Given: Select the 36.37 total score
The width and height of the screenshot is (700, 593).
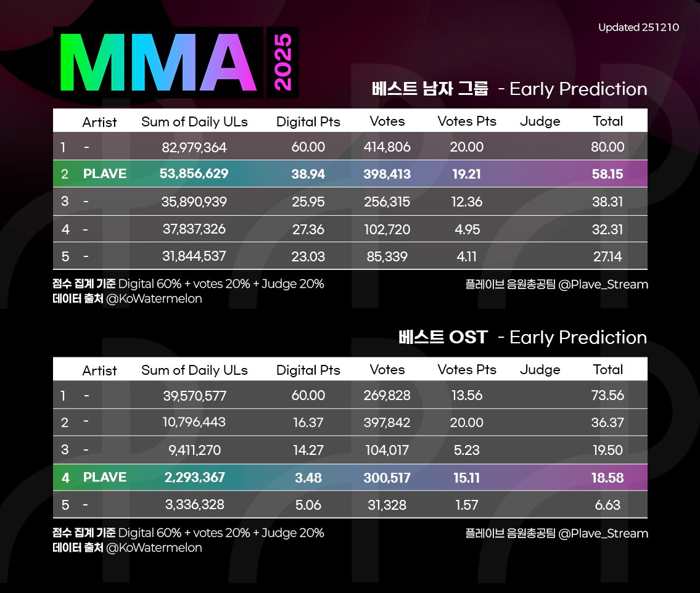Looking at the screenshot, I should (607, 422).
